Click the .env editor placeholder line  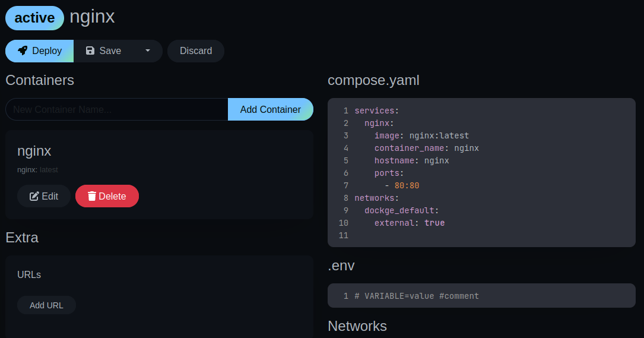click(x=417, y=296)
